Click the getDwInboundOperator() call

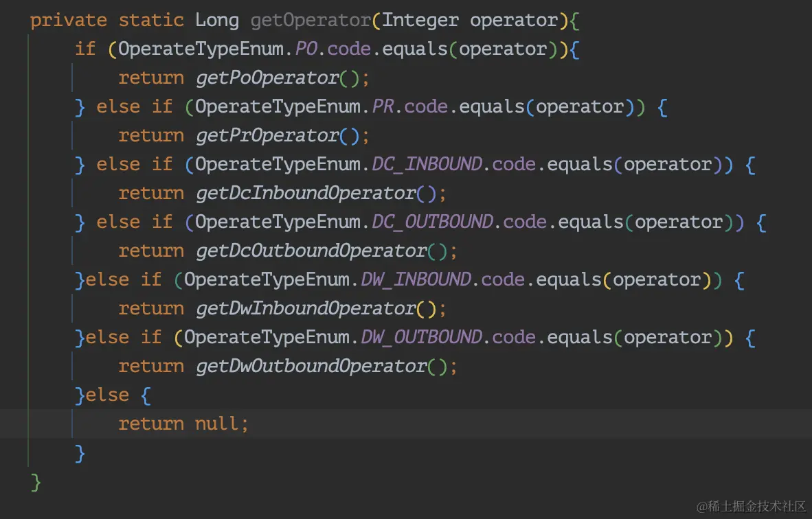click(x=316, y=309)
